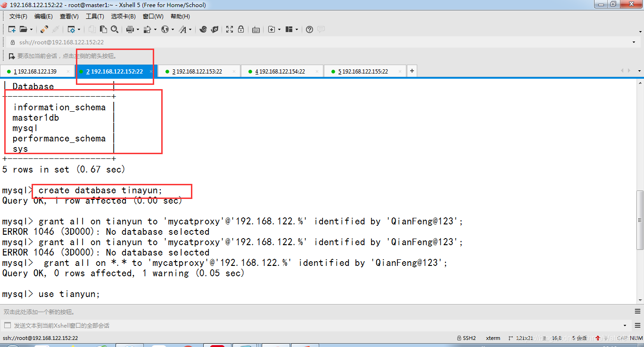Click the greyed-out Disconnect icon
Screen dimensions: 644x347
click(56, 29)
